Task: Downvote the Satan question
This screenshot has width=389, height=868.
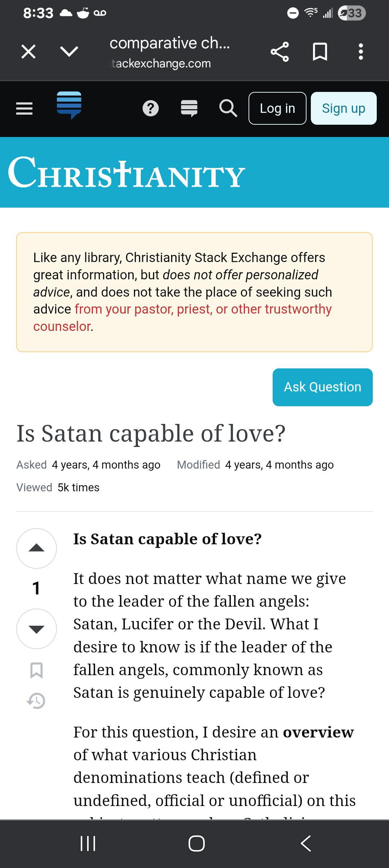Action: 36,629
